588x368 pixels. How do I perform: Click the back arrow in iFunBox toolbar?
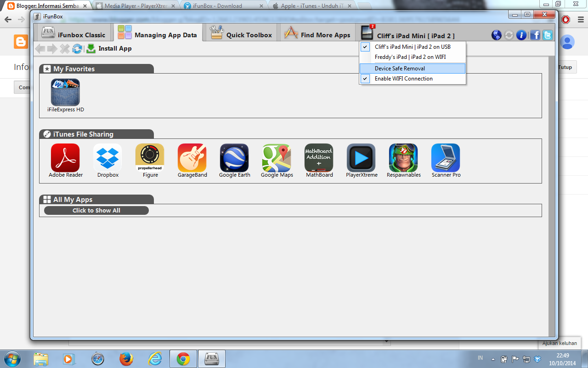[40, 49]
